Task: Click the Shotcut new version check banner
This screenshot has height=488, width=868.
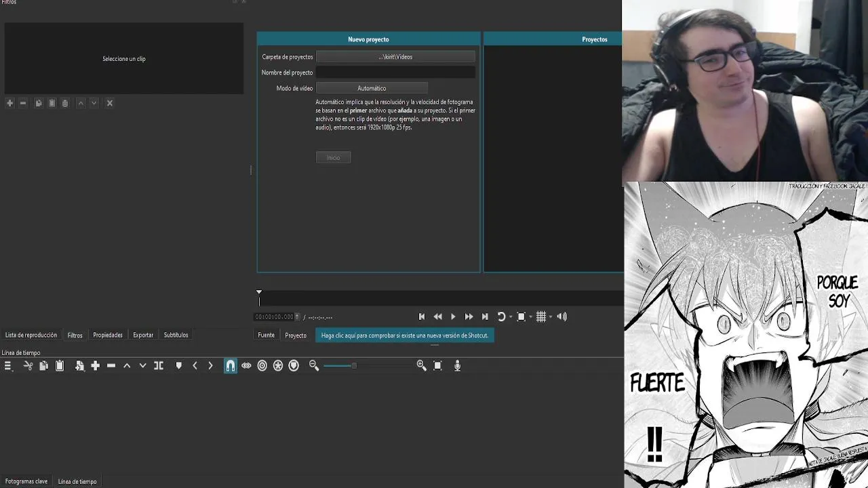Action: (x=405, y=335)
